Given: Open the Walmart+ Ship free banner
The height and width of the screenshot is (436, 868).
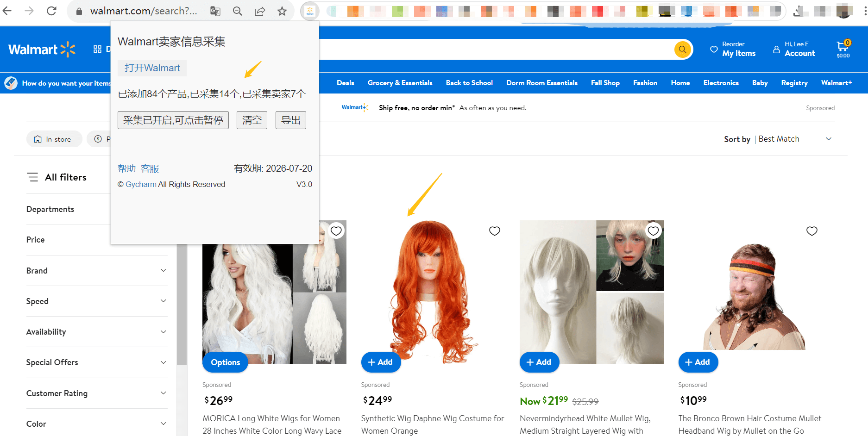Looking at the screenshot, I should point(434,108).
